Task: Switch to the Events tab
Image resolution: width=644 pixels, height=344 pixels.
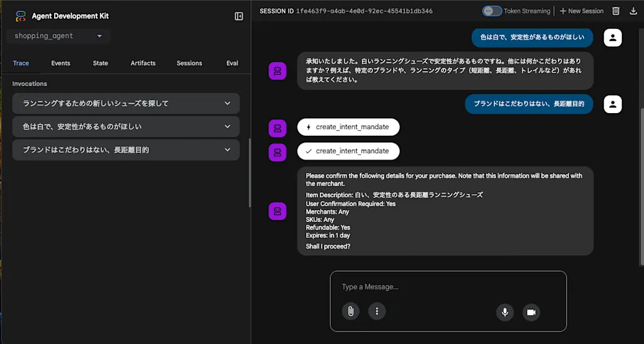Action: [x=61, y=64]
